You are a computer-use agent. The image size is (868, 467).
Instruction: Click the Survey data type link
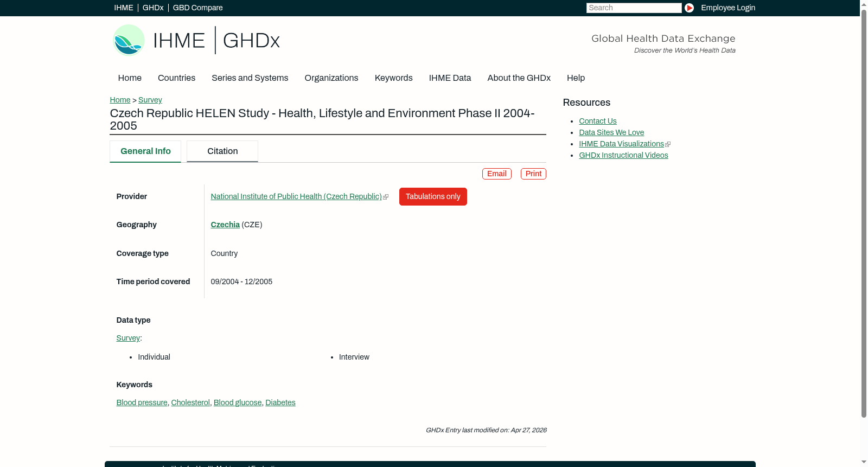point(128,338)
